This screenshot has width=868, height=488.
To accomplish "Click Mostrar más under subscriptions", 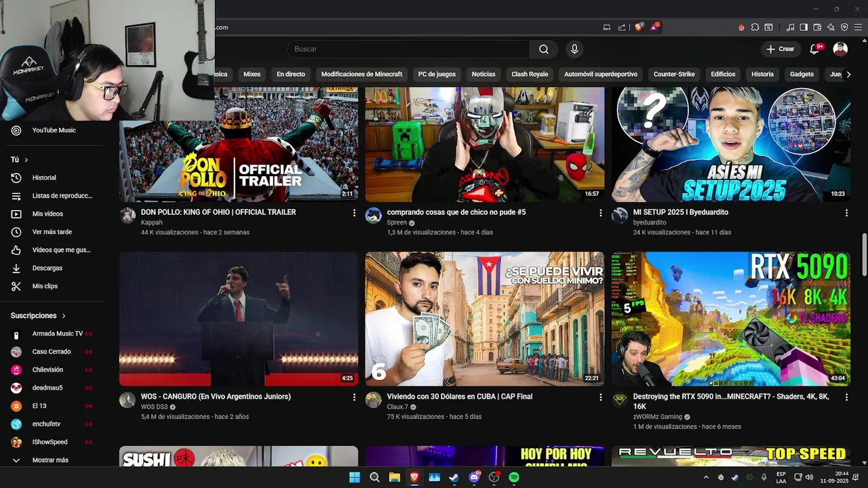I will point(52,460).
